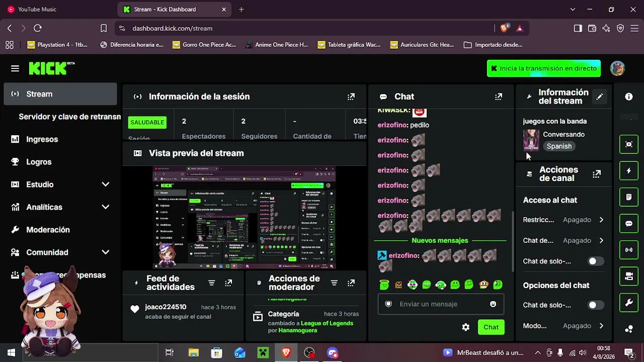Click Inicia la transmisión en directo
The height and width of the screenshot is (362, 644).
point(544,68)
